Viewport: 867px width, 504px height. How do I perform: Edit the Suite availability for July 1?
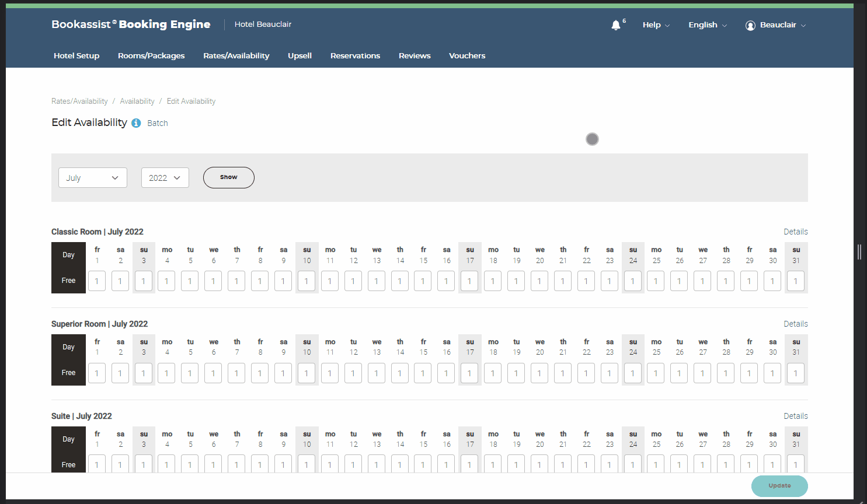tap(96, 464)
